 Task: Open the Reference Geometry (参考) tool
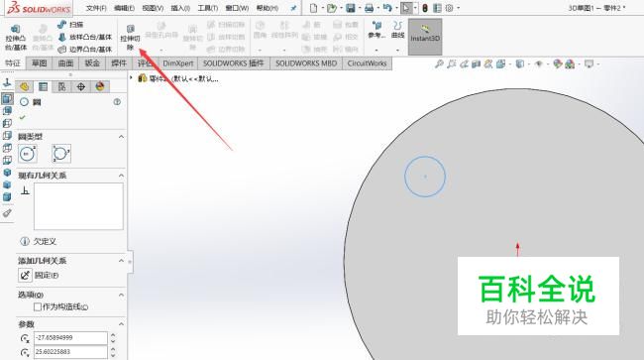[376, 30]
